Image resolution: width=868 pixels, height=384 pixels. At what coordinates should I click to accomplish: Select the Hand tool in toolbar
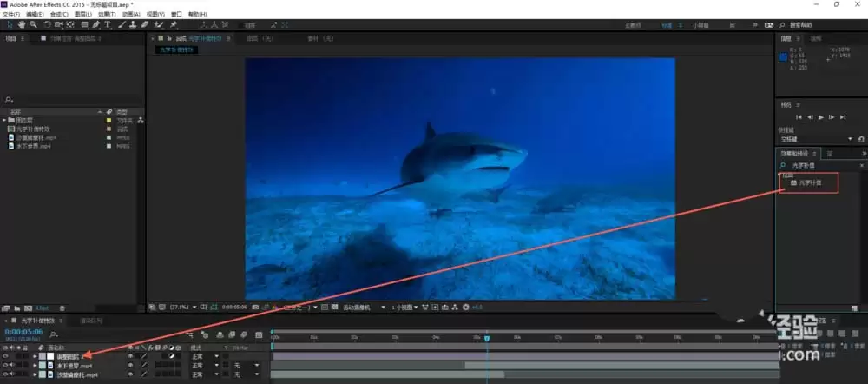pos(22,24)
